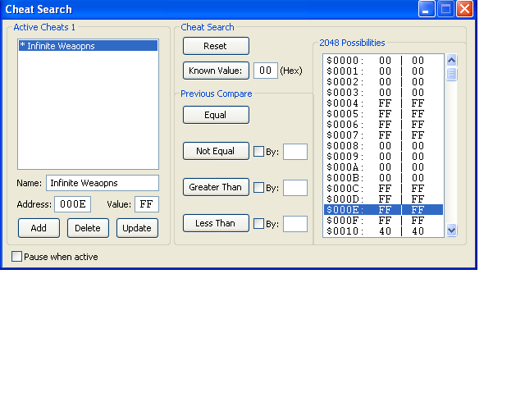Toggle Pause when active checkbox
This screenshot has width=525, height=420.
(x=16, y=257)
